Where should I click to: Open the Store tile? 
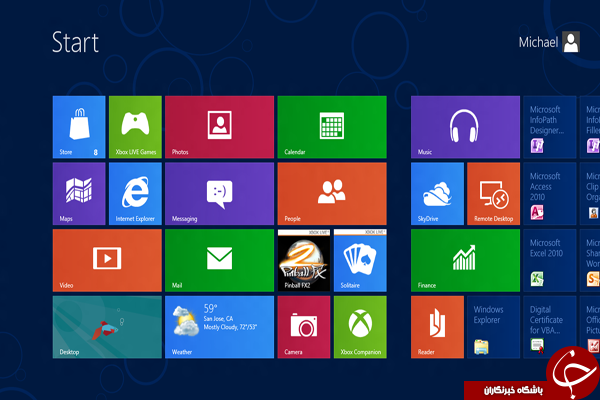[x=79, y=127]
